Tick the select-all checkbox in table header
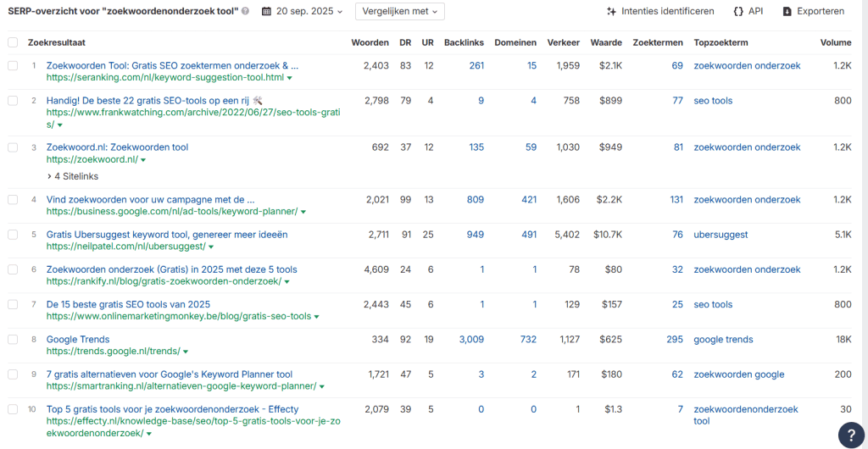Screen dimensions: 868x449 (12, 42)
